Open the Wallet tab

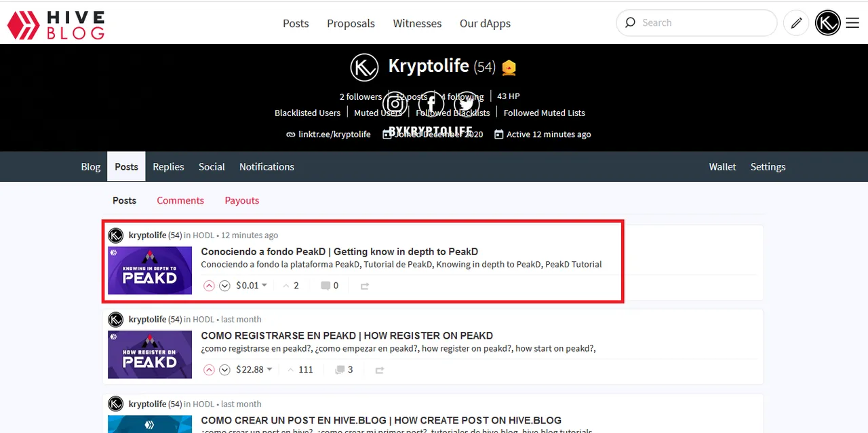722,167
